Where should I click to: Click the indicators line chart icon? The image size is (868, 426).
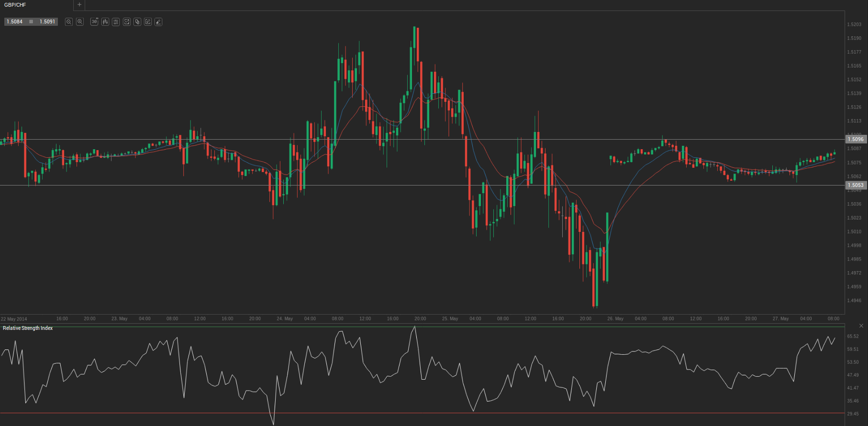click(127, 22)
